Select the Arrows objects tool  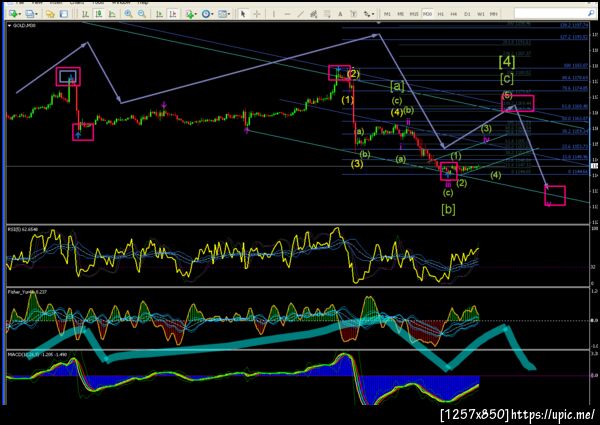coord(367,14)
